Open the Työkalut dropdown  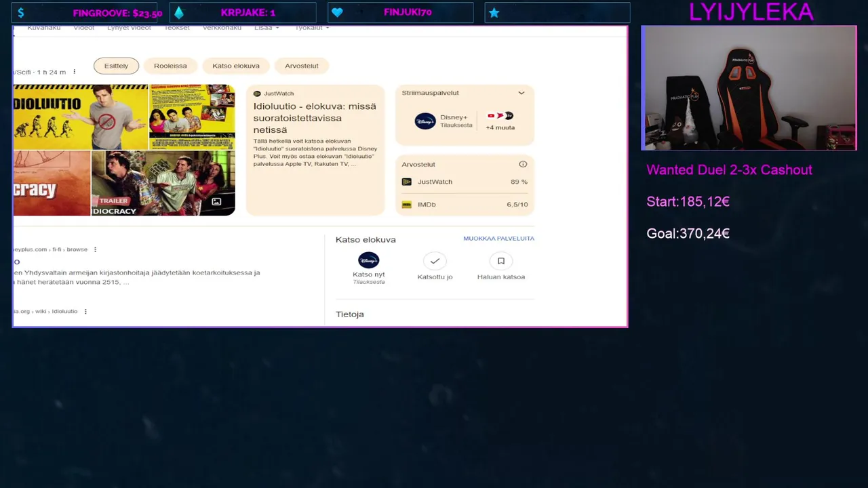click(x=312, y=28)
